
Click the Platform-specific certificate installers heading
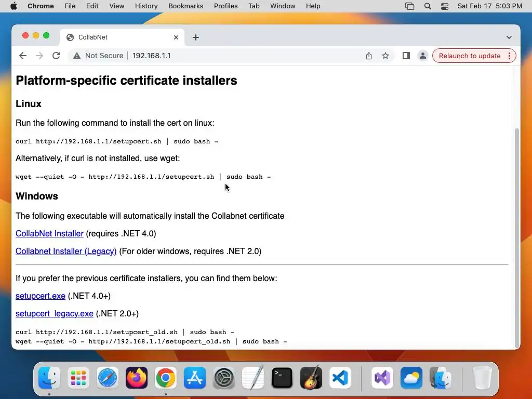tap(126, 81)
